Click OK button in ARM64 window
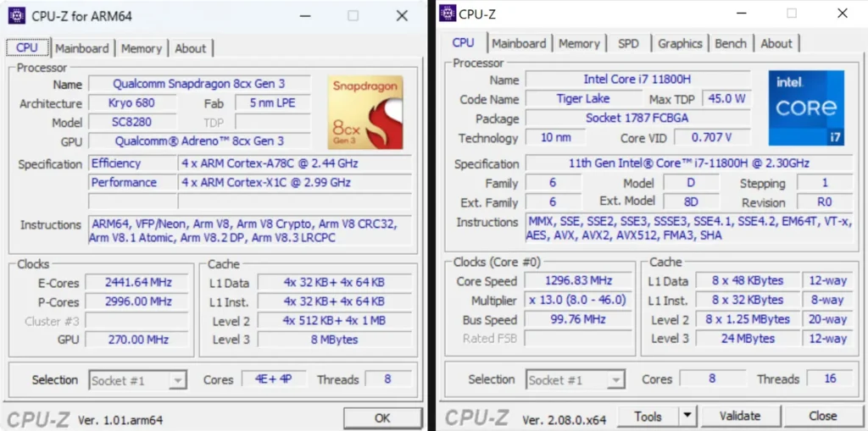This screenshot has height=431, width=868. coord(382,417)
